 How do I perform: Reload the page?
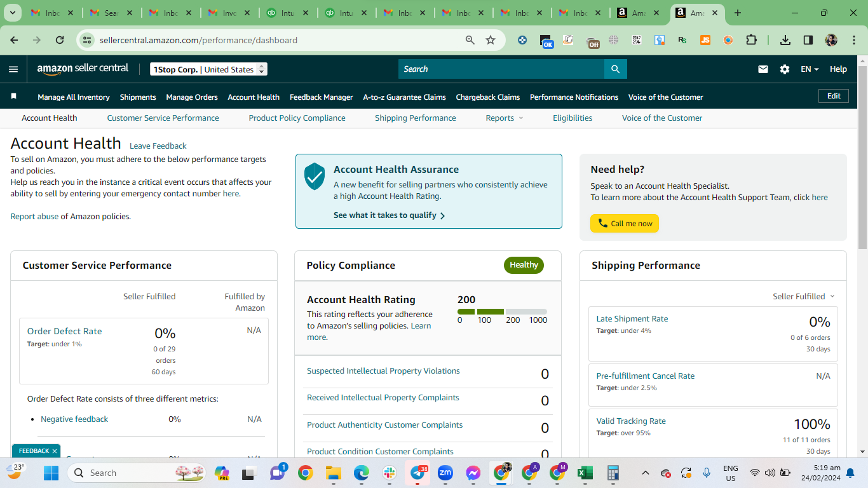click(x=60, y=40)
